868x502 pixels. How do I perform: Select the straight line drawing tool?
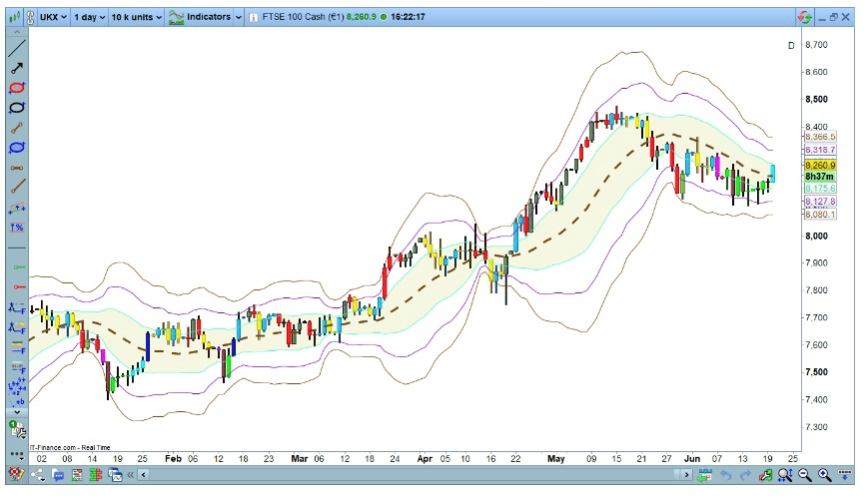tap(17, 48)
